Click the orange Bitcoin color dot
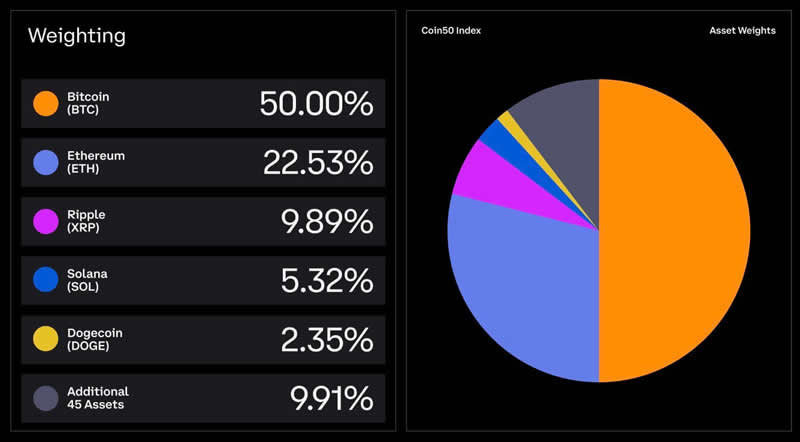Image resolution: width=800 pixels, height=442 pixels. point(45,103)
